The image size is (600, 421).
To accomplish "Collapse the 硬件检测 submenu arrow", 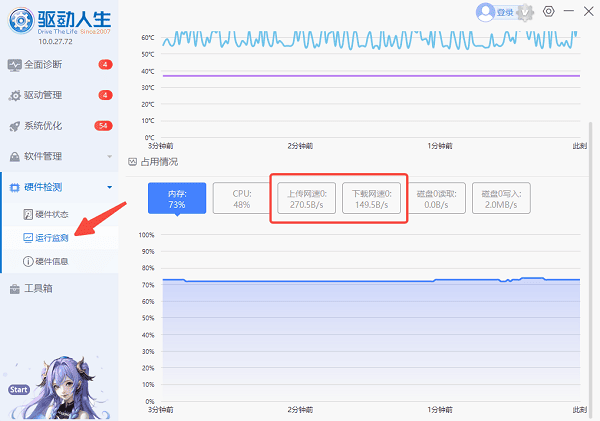I will pos(109,187).
